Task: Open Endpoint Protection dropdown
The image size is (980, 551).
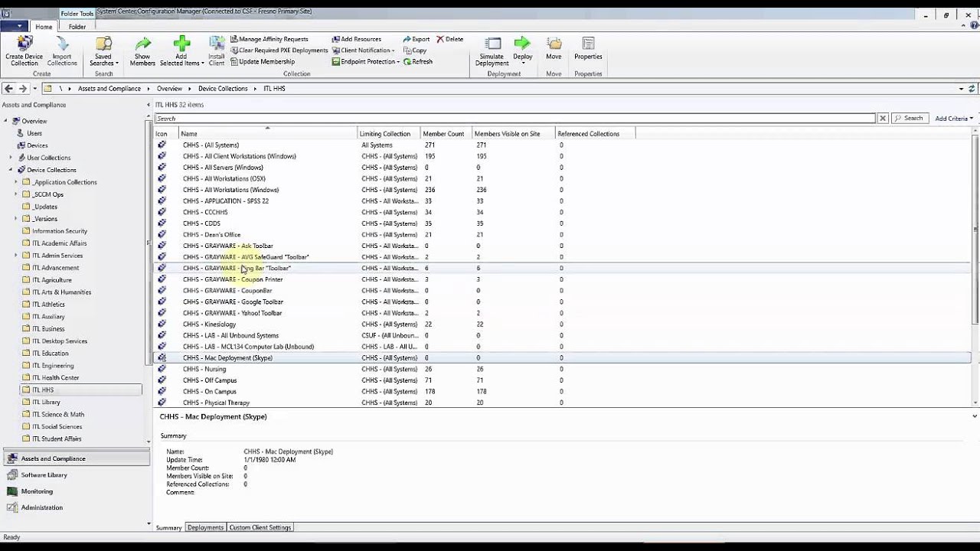Action: pyautogui.click(x=365, y=62)
